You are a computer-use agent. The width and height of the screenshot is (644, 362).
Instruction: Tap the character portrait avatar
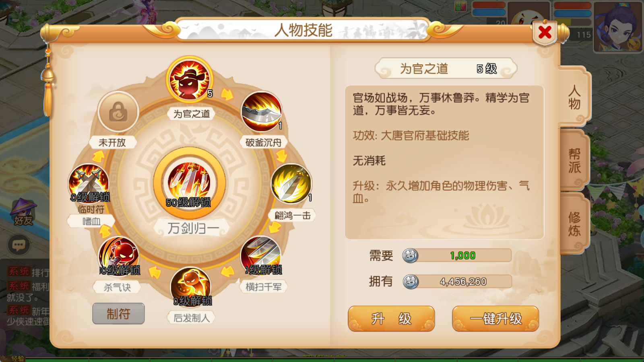coord(618,27)
